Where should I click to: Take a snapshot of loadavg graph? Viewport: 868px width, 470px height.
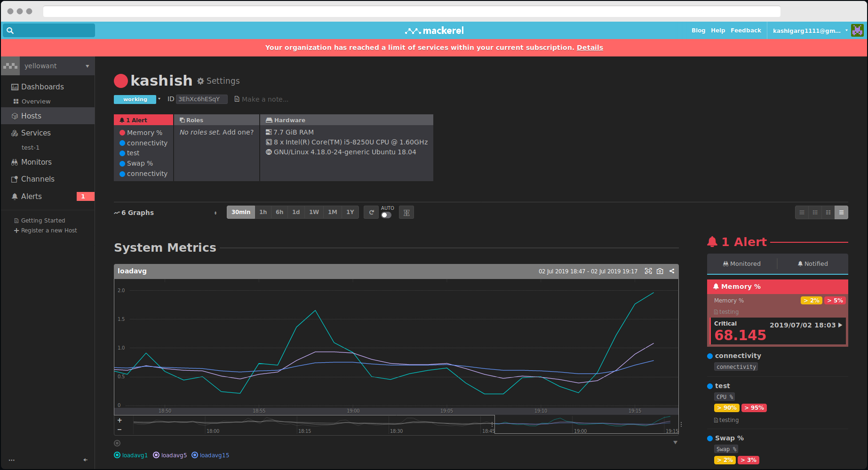click(660, 271)
